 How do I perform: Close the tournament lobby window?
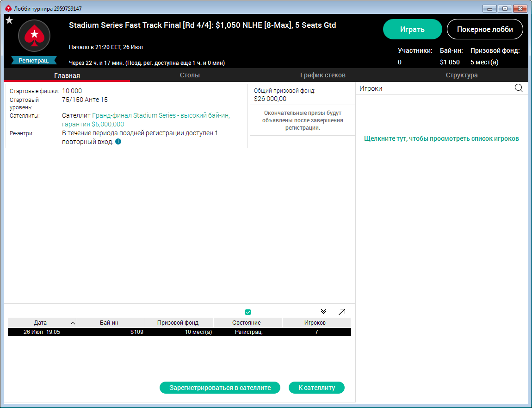point(520,8)
